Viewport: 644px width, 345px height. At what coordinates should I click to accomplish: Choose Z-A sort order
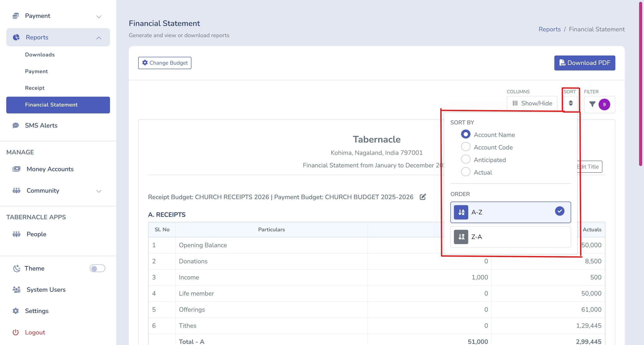click(x=511, y=237)
